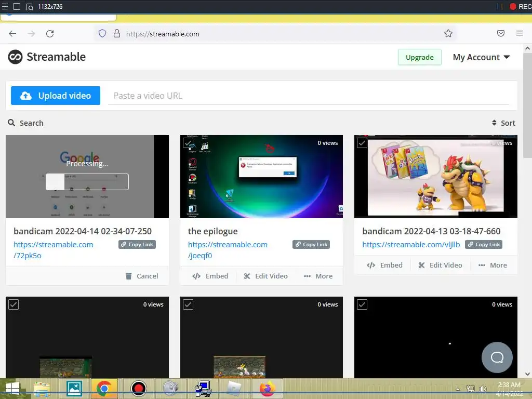
Task: Click the Streamable logo icon
Action: pos(15,57)
